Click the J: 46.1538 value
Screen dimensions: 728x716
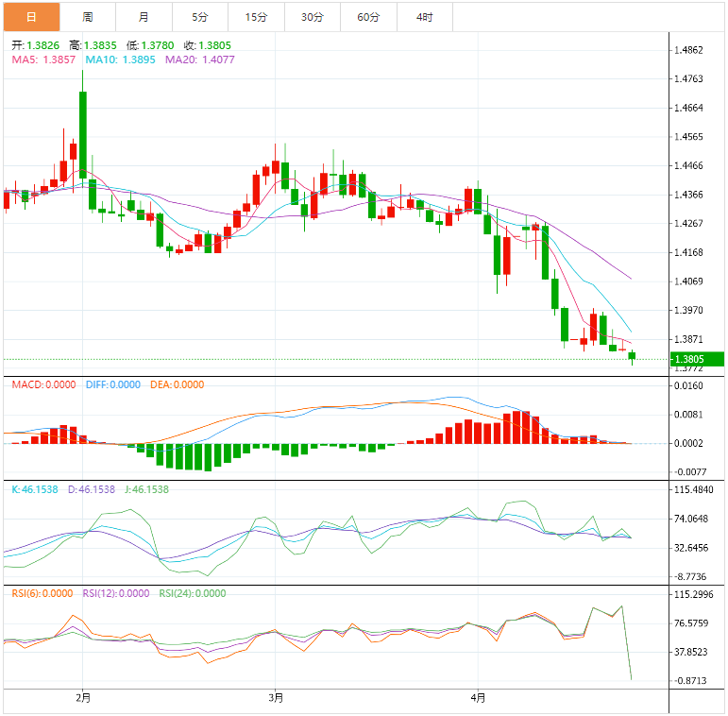point(146,490)
